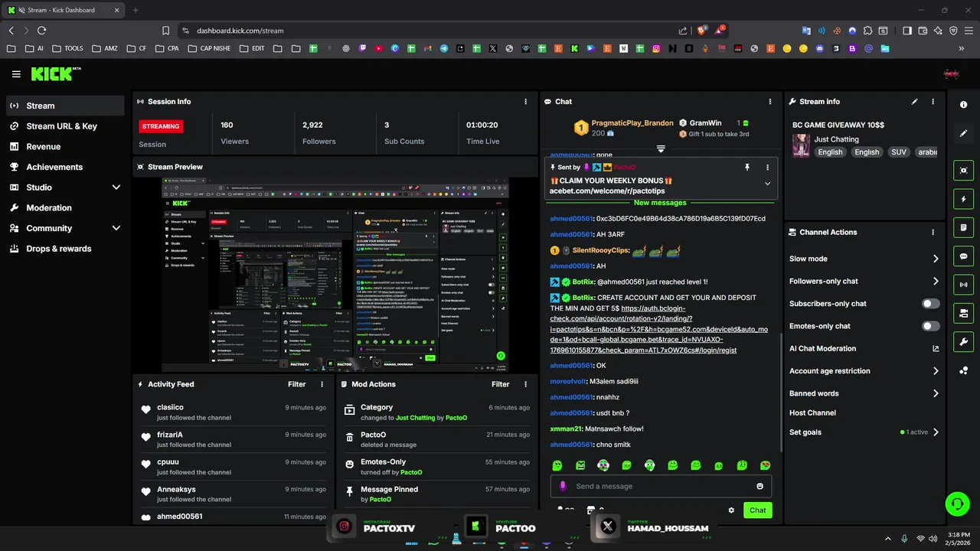This screenshot has height=551, width=980.
Task: Click the pencil edit icon in right sidebar
Action: click(963, 133)
